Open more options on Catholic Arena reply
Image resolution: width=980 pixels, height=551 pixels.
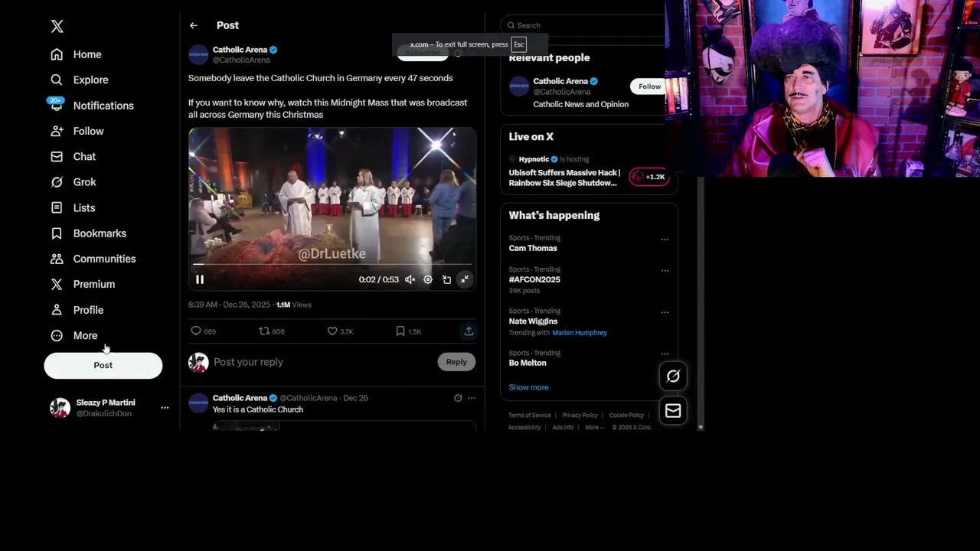472,398
